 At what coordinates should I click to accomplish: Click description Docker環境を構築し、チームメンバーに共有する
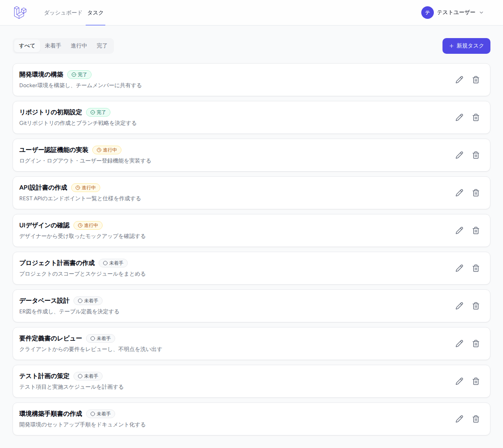tap(81, 85)
